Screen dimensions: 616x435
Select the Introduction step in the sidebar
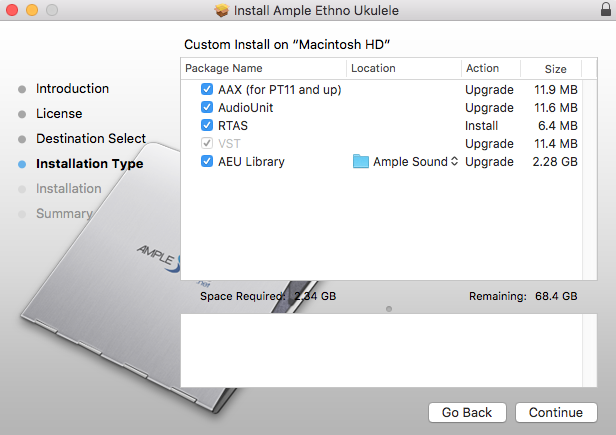tap(72, 89)
